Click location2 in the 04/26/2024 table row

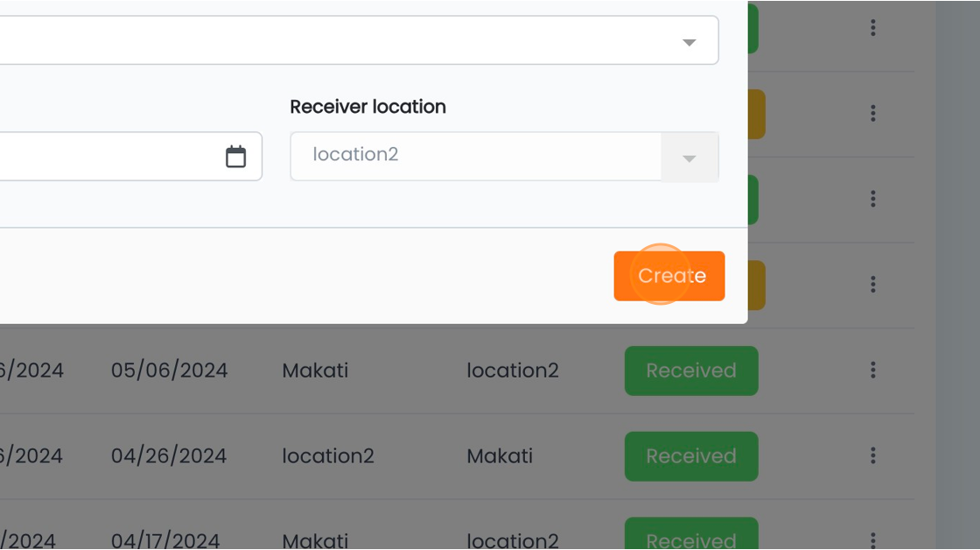coord(328,456)
